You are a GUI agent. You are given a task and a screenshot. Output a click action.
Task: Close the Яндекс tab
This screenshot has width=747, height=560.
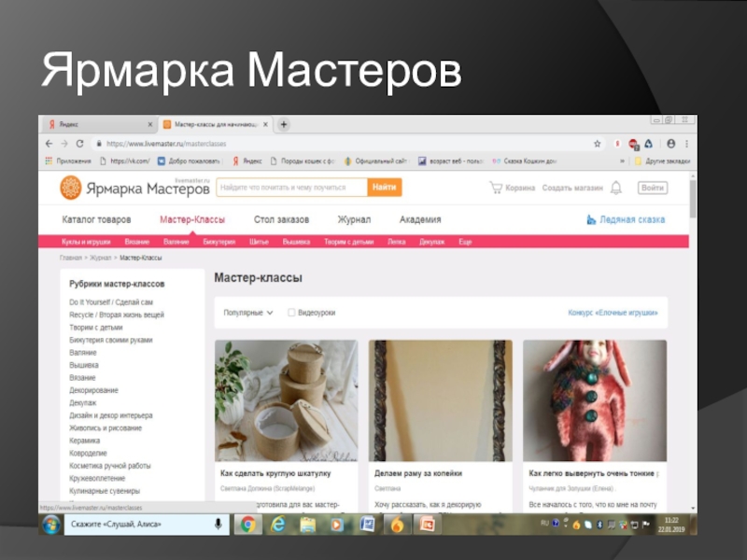[x=150, y=124]
